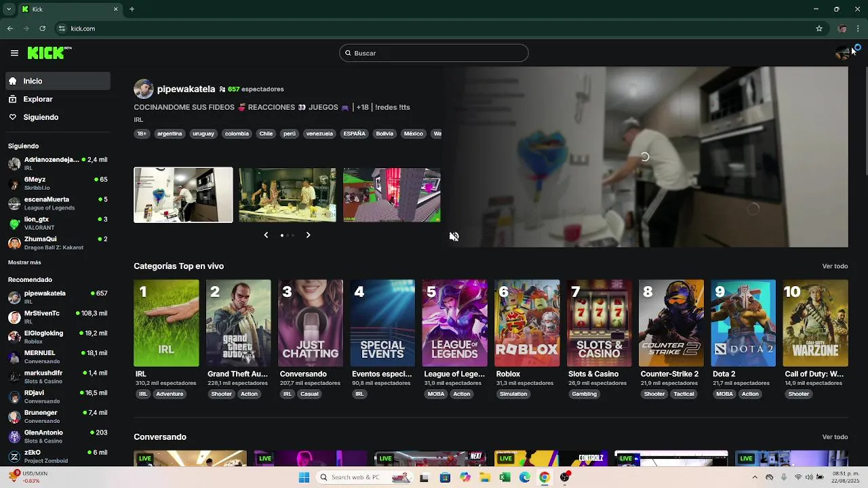Screen dimensions: 868x488
Task: Click the pipewakatela streamer name link
Action: tap(186, 89)
